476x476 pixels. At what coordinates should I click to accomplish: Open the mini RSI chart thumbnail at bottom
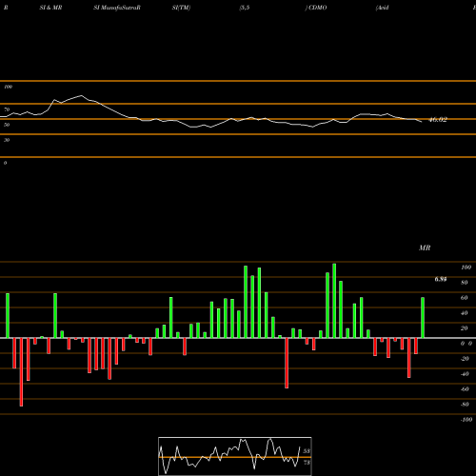[235, 456]
